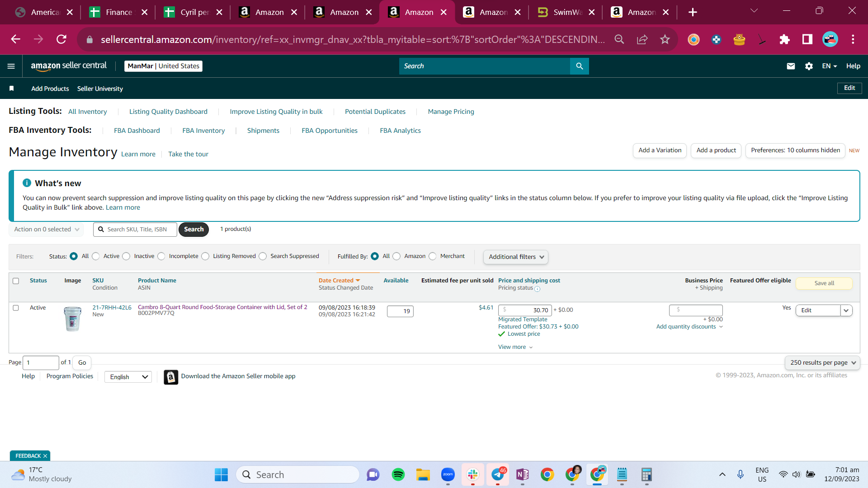Open the Cambro 8-Quart product name link
Screen dimensions: 868x488
pos(222,307)
